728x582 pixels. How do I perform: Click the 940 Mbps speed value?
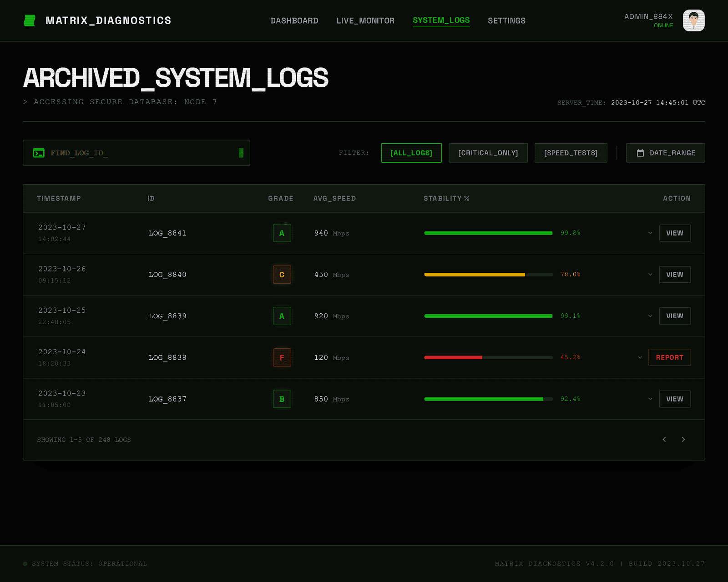pos(332,233)
